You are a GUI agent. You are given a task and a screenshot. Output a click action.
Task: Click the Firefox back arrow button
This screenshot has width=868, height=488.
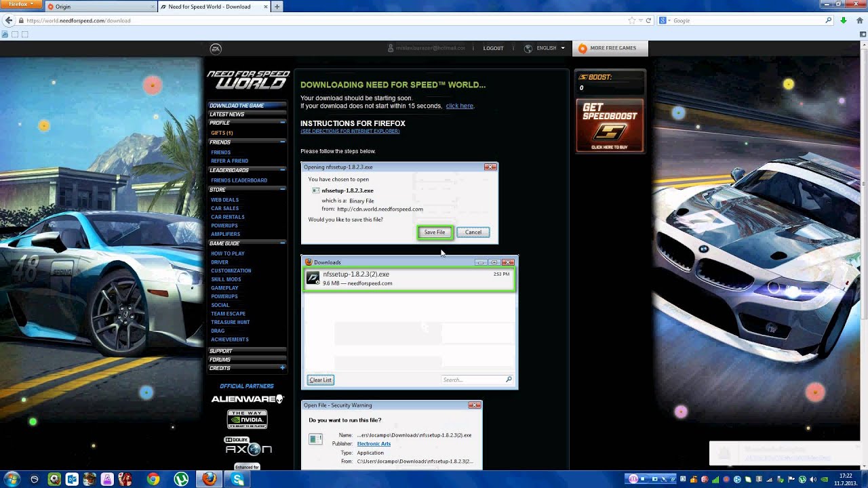click(9, 20)
